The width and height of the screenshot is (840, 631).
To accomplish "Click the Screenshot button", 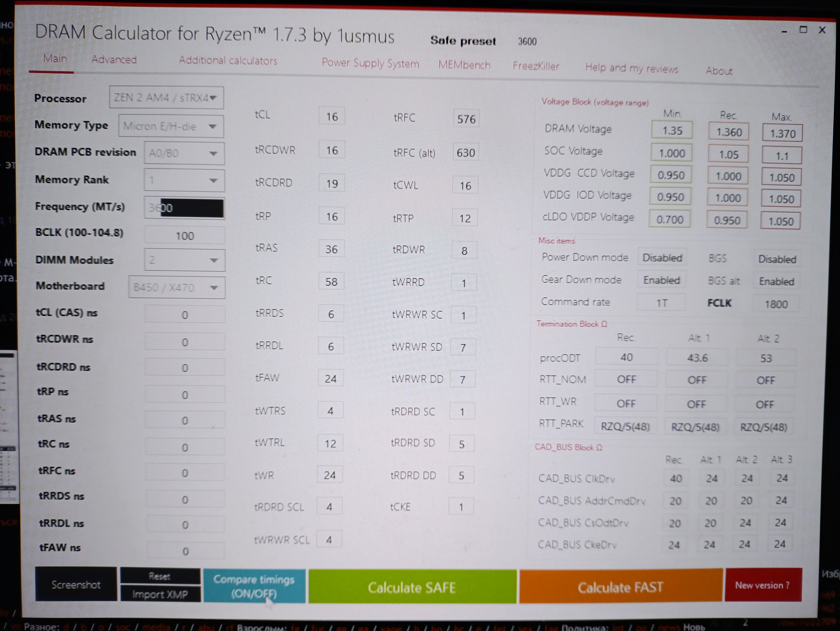I will 76,585.
